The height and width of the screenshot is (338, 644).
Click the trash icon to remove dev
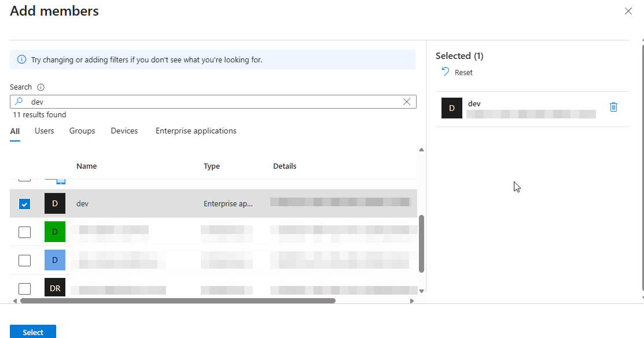(x=614, y=107)
